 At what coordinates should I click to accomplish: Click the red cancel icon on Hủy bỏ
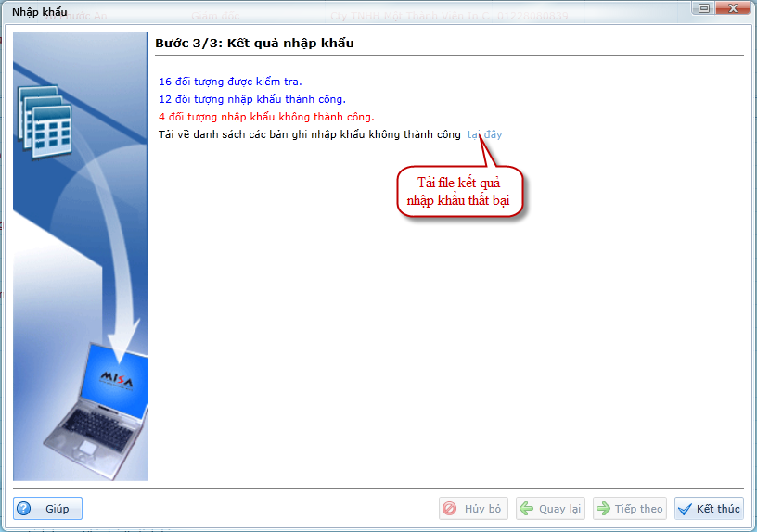pyautogui.click(x=450, y=509)
